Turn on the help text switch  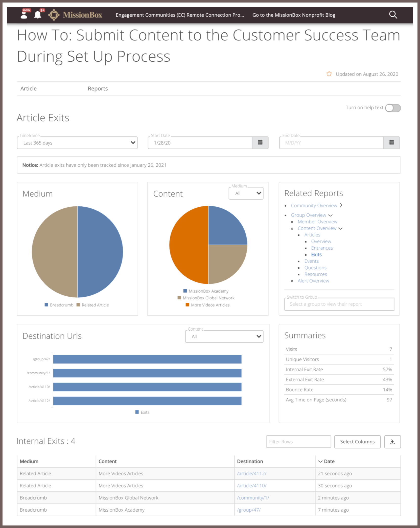pyautogui.click(x=393, y=108)
